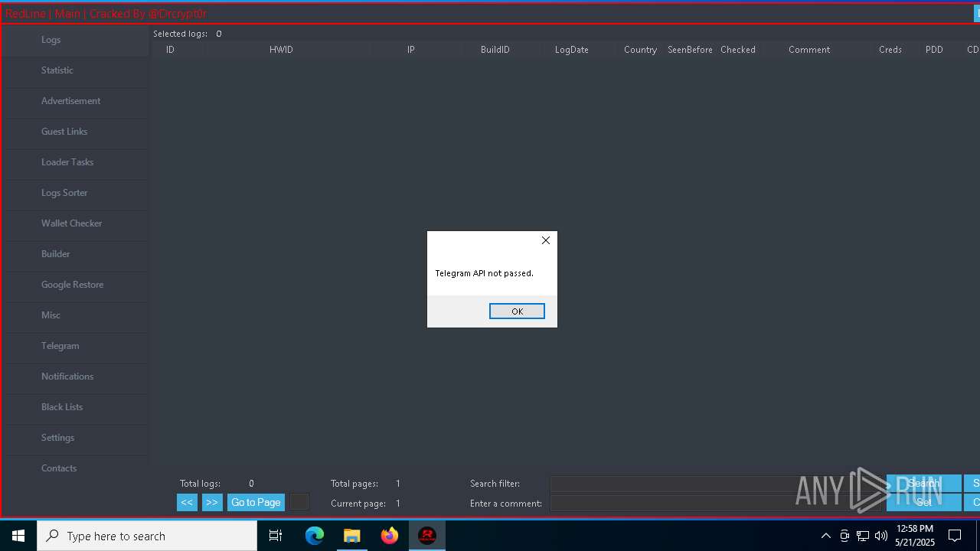Close the Telegram API not passed dialog

tap(546, 240)
